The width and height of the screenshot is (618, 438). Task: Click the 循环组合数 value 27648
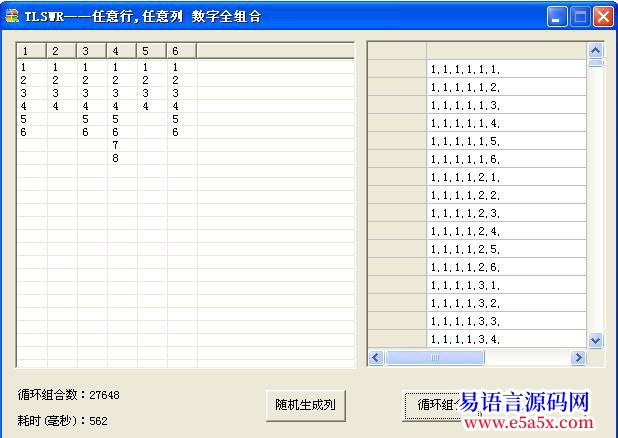click(x=104, y=395)
